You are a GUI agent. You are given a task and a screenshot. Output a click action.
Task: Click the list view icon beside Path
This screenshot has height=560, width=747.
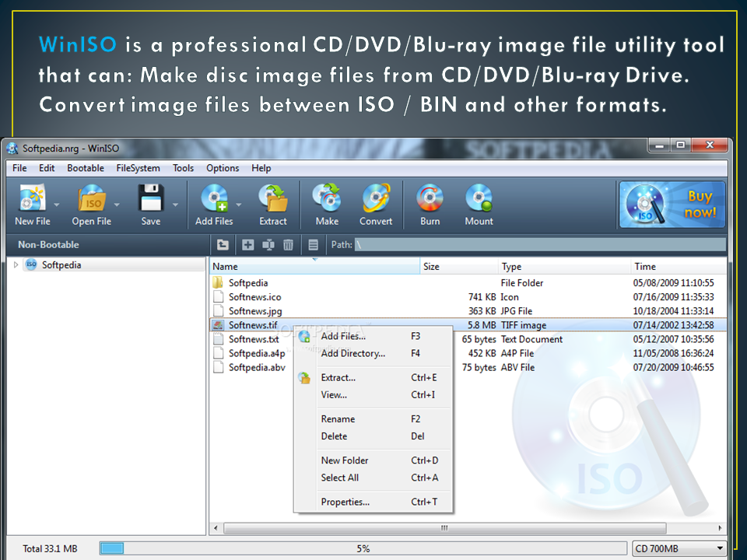[313, 245]
